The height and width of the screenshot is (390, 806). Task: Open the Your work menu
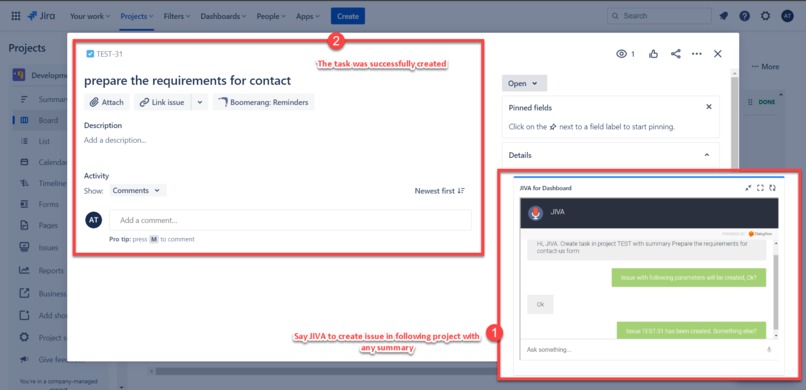point(90,16)
